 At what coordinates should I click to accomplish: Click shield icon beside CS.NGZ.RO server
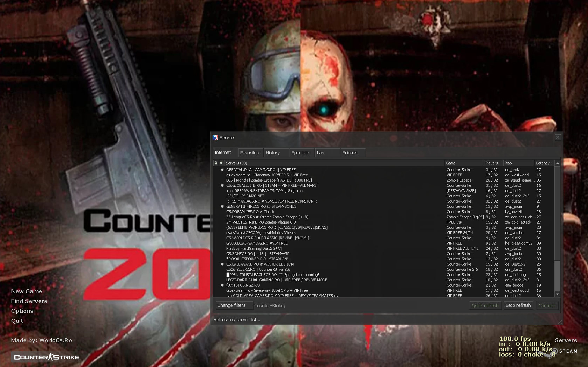(x=222, y=285)
